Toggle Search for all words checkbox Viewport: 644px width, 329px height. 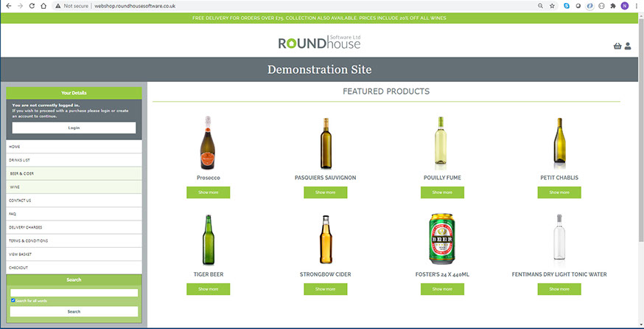(13, 301)
